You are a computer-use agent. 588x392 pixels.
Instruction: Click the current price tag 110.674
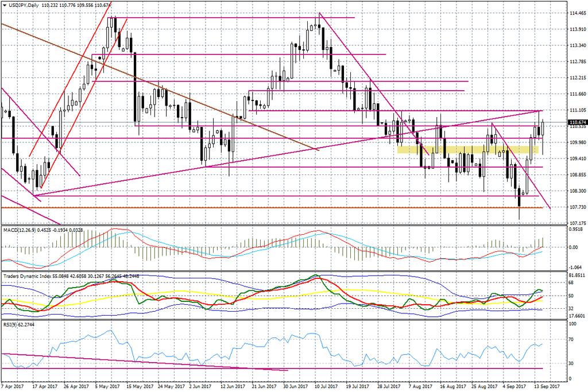coord(578,122)
